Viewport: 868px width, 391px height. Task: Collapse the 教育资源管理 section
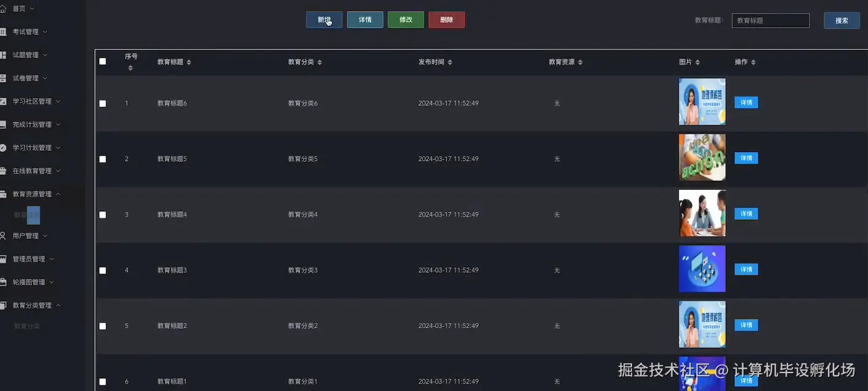pyautogui.click(x=32, y=193)
